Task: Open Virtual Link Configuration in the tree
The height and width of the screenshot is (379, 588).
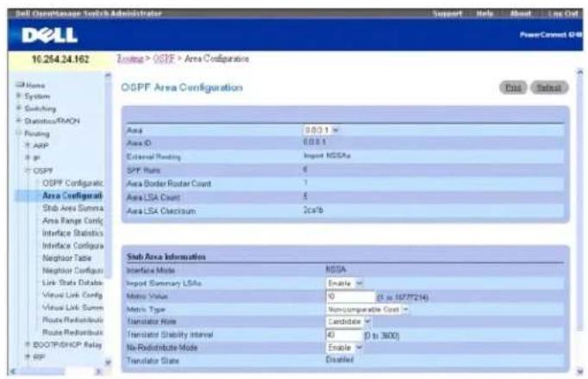Action: point(72,295)
